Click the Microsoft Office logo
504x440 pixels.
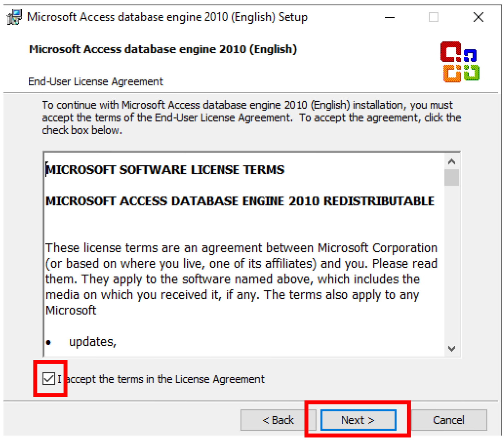(x=460, y=62)
